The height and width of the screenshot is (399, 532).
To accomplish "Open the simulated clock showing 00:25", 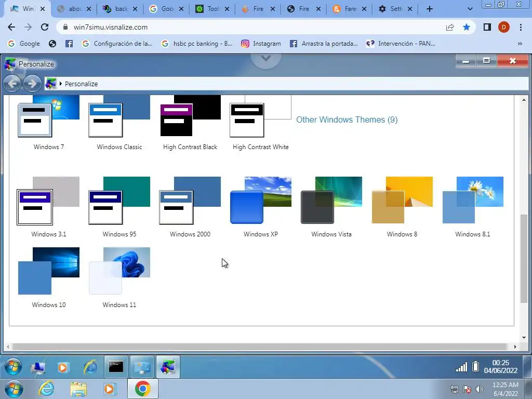I will click(500, 366).
